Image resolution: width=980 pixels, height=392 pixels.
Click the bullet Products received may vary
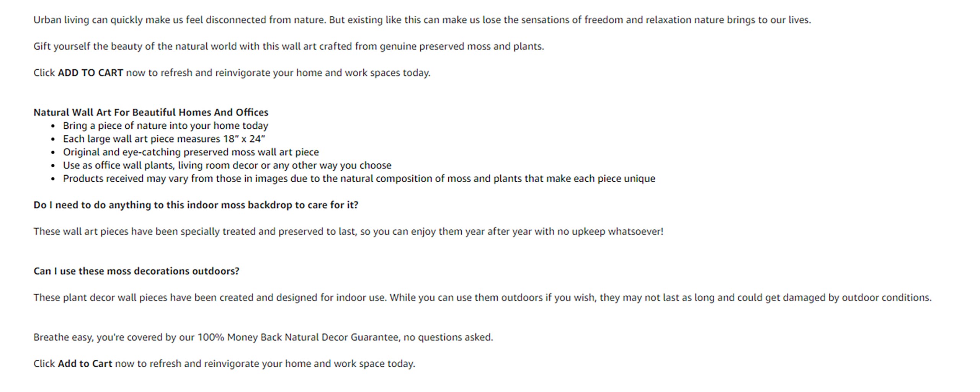tap(359, 179)
